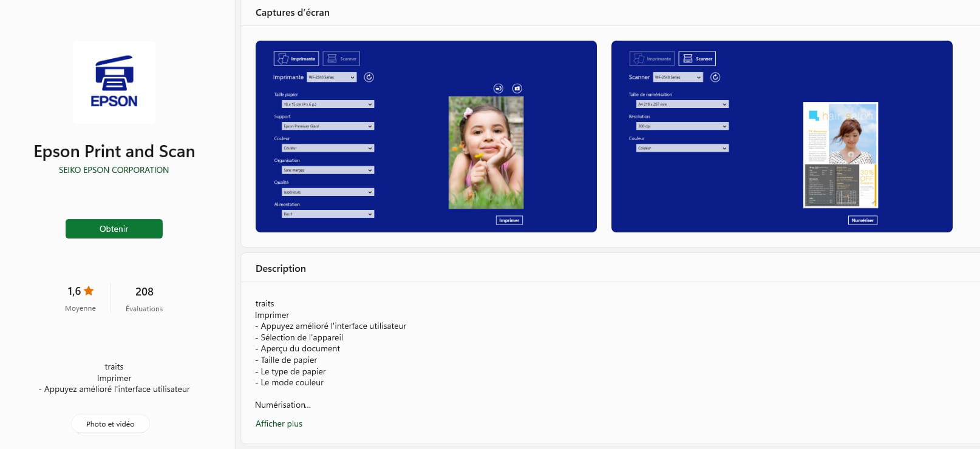
Task: Click the Description heading
Action: pos(281,268)
